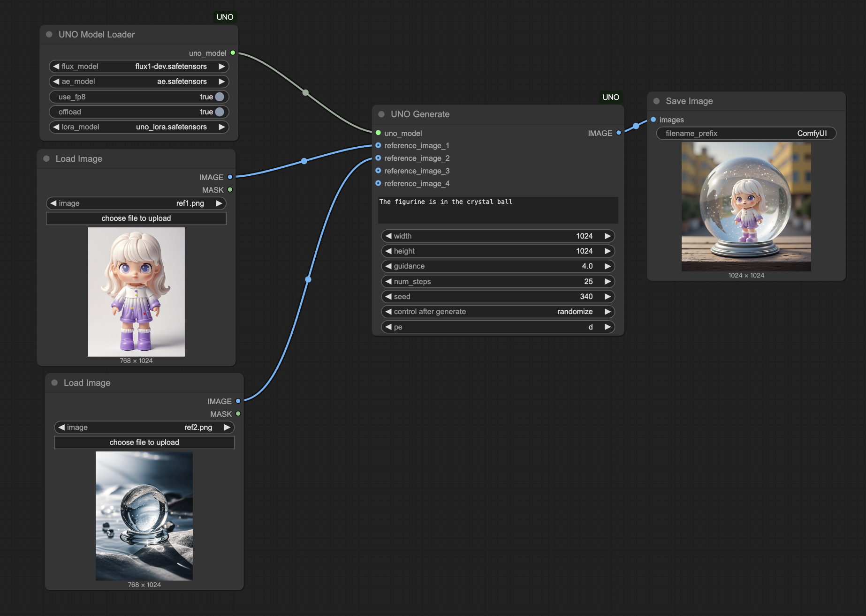Screen dimensions: 866x616
Task: Click choose file to upload under ref2.png
Action: click(144, 442)
